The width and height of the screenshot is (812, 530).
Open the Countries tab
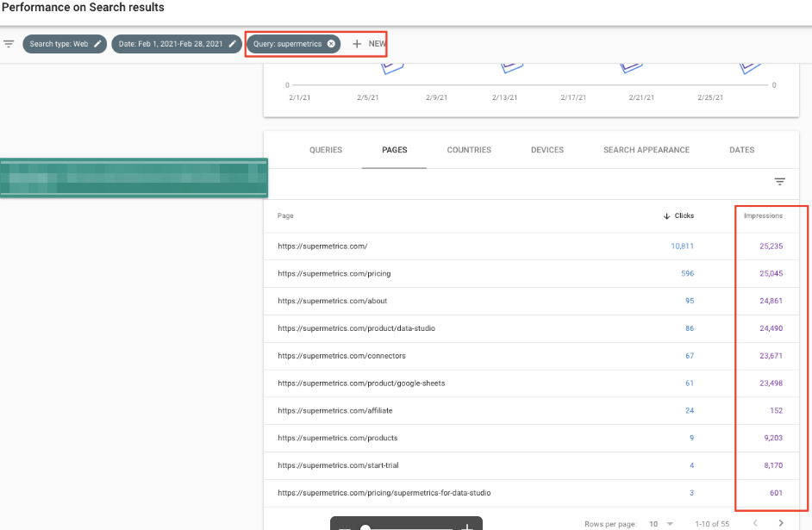(x=469, y=150)
